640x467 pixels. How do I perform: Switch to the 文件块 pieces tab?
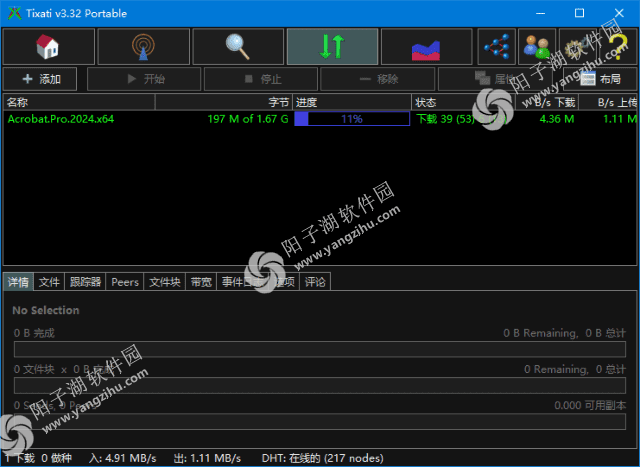(164, 282)
